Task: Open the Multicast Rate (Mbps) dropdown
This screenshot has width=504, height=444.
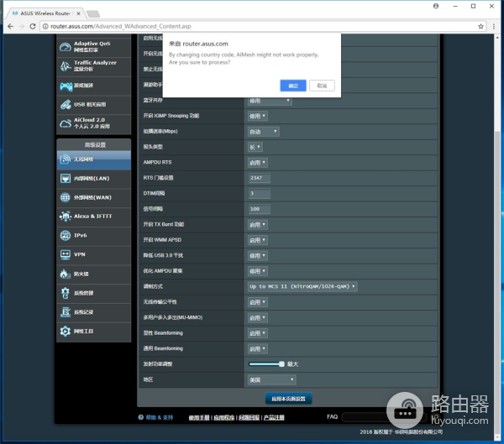Action: click(x=263, y=132)
